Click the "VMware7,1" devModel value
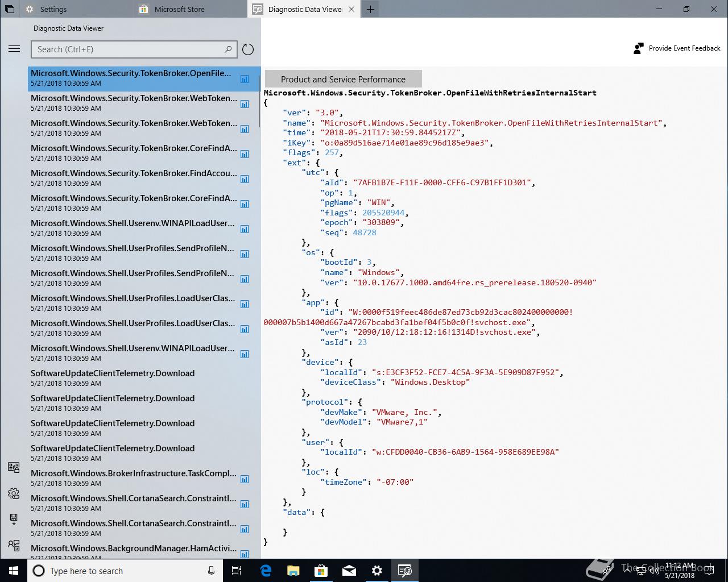Viewport: 728px width, 582px height. click(x=403, y=422)
